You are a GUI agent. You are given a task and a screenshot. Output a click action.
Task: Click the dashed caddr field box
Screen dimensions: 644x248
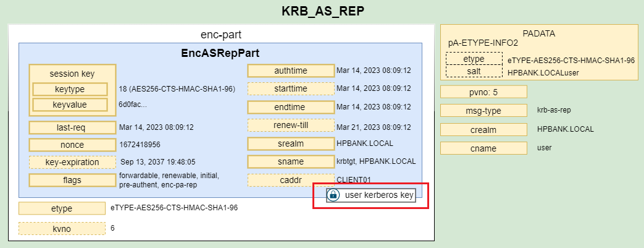point(290,180)
